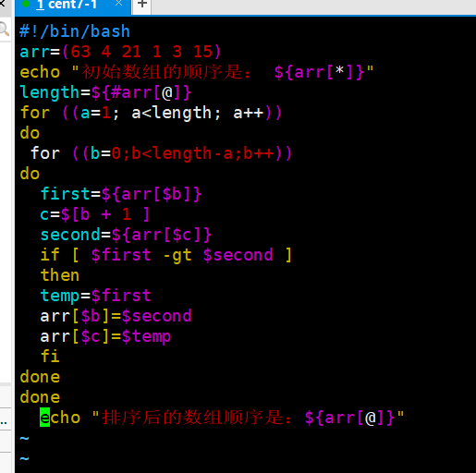Place cursor on the #!/bin/bash line
The image size is (476, 473).
(x=75, y=31)
